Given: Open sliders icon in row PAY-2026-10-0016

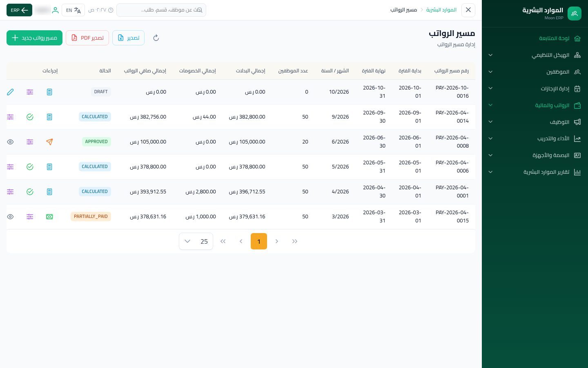Looking at the screenshot, I should [30, 92].
